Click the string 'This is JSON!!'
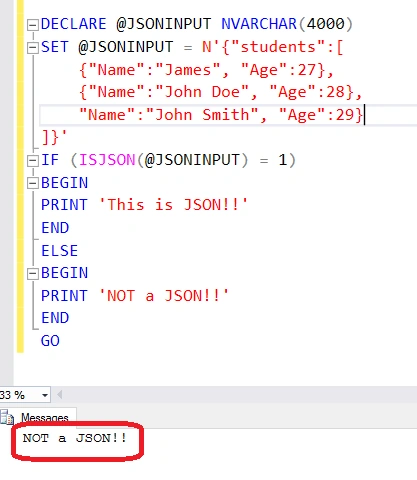 point(173,205)
